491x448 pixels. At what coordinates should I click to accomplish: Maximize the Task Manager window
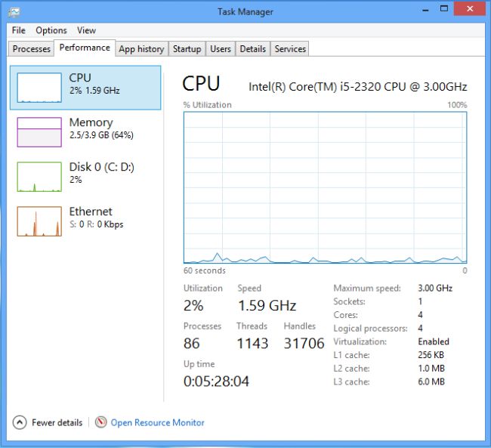[444, 8]
